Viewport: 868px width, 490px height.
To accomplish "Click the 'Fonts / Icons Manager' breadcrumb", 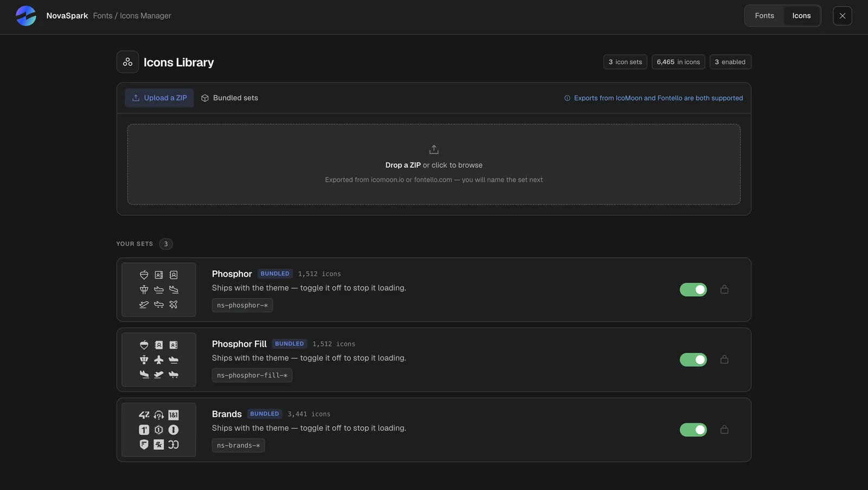I will (x=132, y=16).
